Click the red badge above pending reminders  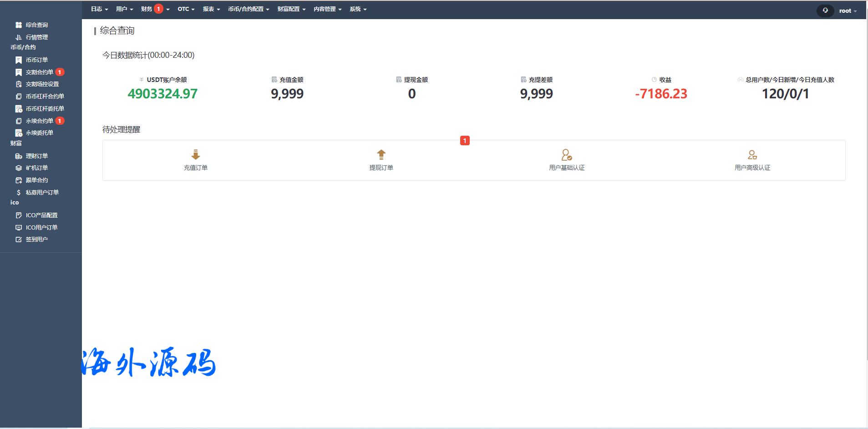click(465, 141)
